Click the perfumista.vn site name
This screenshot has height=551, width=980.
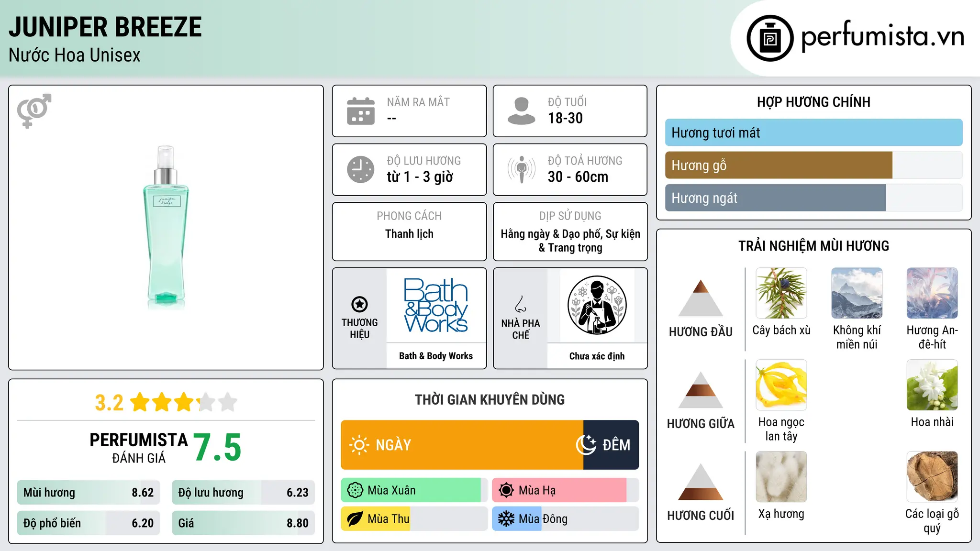click(x=882, y=37)
